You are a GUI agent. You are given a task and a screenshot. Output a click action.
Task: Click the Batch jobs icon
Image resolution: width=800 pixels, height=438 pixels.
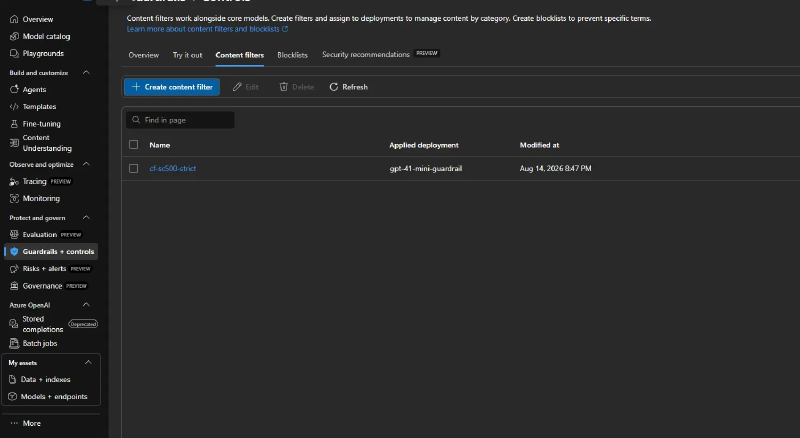tap(14, 343)
